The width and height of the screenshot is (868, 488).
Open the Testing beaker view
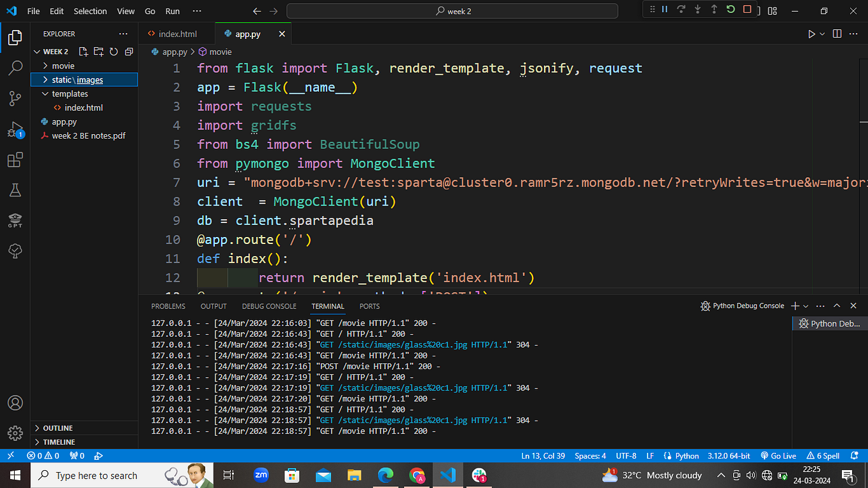coord(15,190)
